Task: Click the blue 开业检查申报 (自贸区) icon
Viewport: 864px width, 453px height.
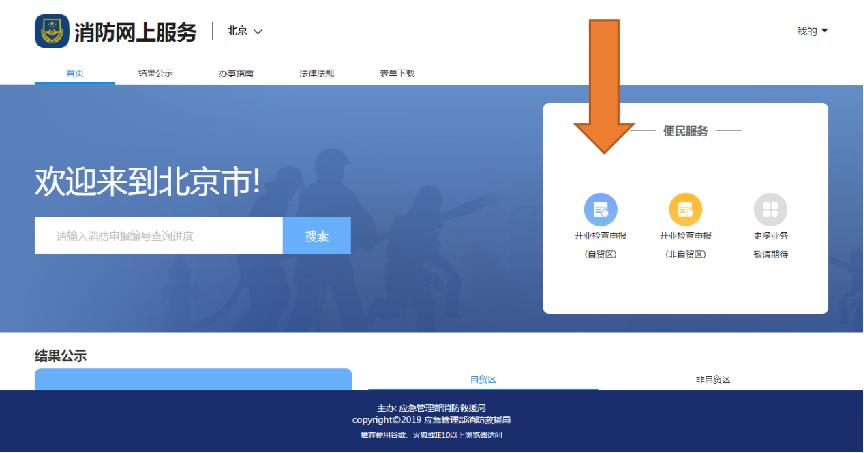Action: [601, 209]
